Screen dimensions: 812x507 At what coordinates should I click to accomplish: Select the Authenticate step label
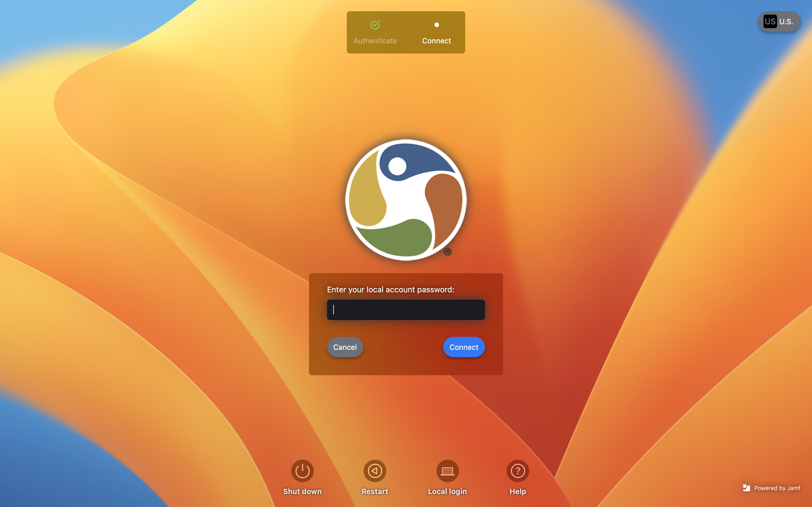tap(375, 41)
